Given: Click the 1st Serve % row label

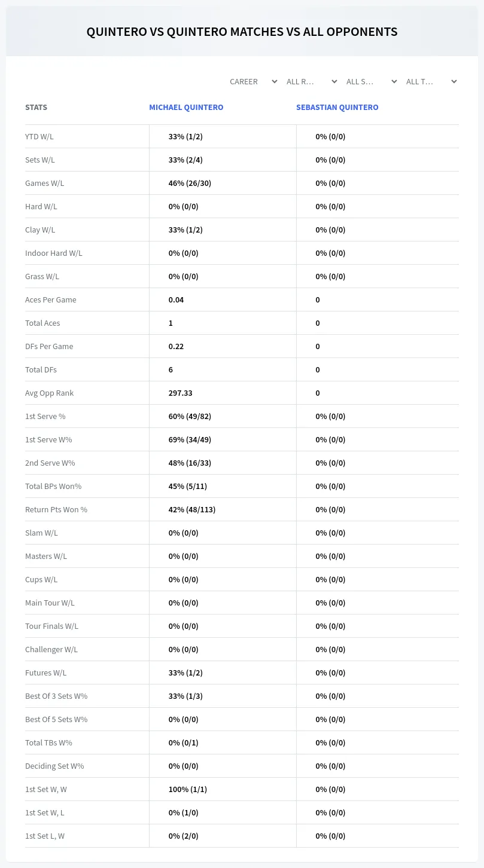Looking at the screenshot, I should coord(45,416).
